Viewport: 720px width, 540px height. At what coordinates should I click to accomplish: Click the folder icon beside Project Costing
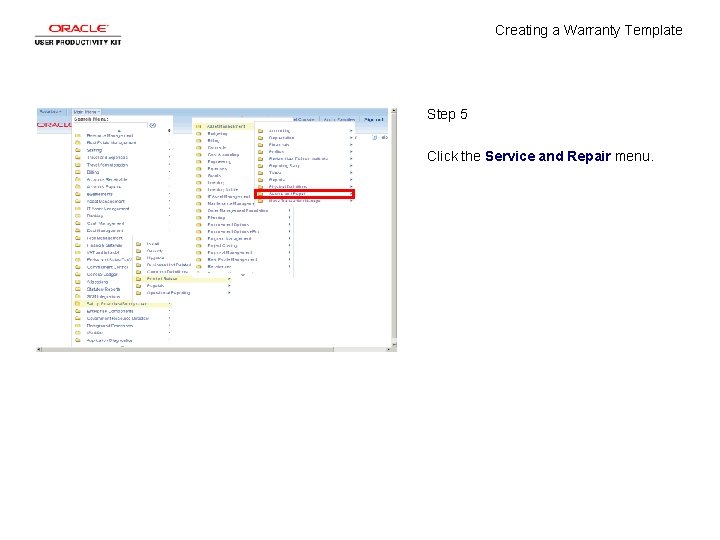click(199, 246)
